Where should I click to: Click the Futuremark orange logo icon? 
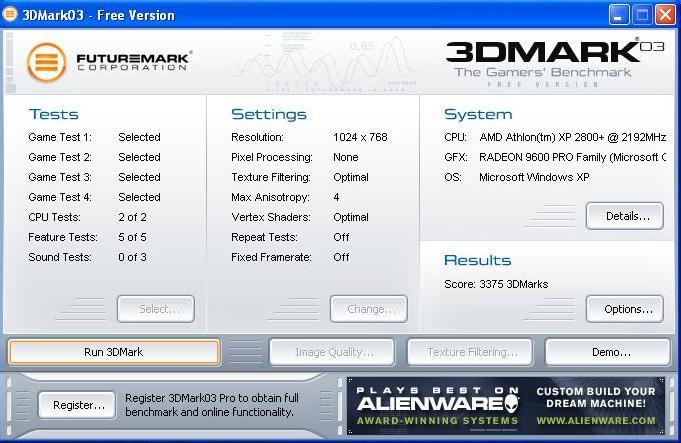pyautogui.click(x=46, y=62)
